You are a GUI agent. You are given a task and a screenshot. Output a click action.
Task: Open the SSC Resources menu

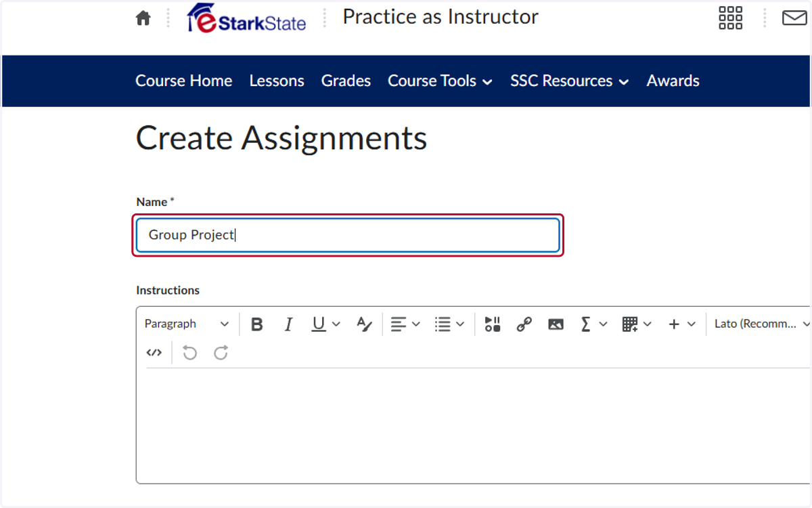[570, 81]
